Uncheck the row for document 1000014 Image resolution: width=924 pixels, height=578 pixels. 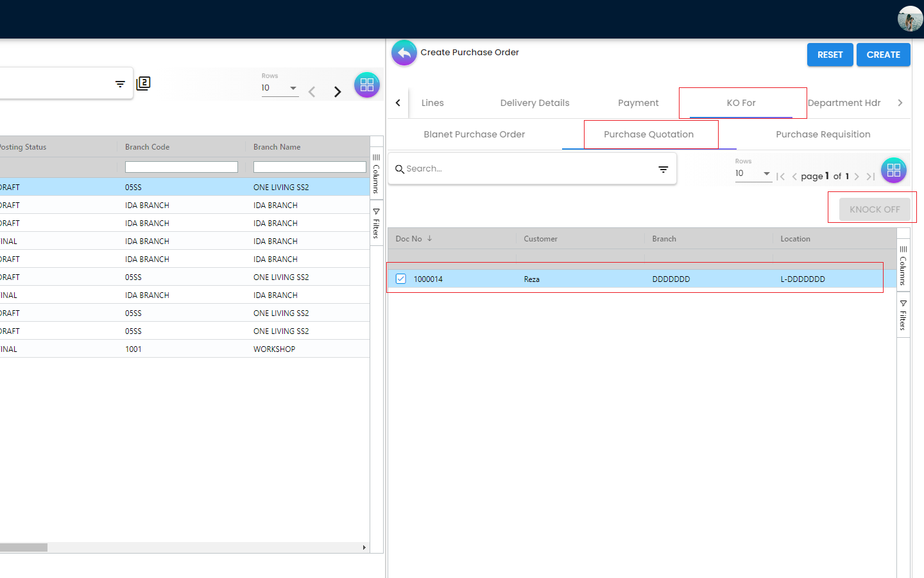(x=401, y=279)
